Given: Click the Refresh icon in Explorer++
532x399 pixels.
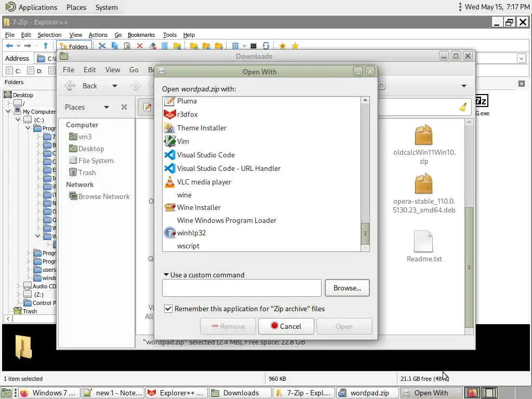Looking at the screenshot, I should pyautogui.click(x=266, y=46).
